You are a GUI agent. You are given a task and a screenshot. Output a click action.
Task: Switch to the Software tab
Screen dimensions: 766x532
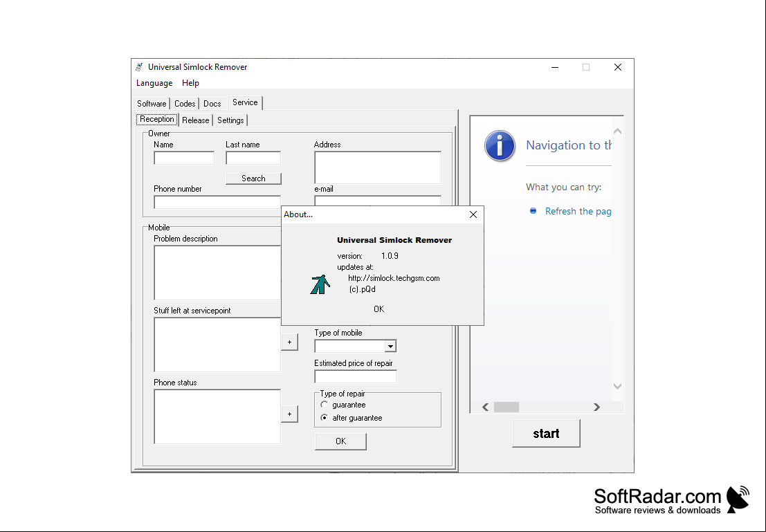click(x=152, y=104)
